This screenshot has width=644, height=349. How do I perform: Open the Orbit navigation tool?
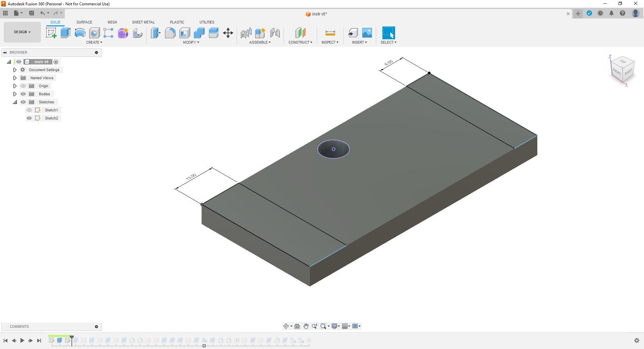click(286, 326)
